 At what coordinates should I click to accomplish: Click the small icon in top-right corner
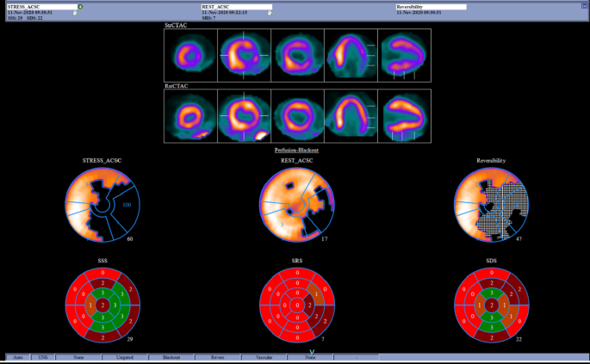click(584, 5)
